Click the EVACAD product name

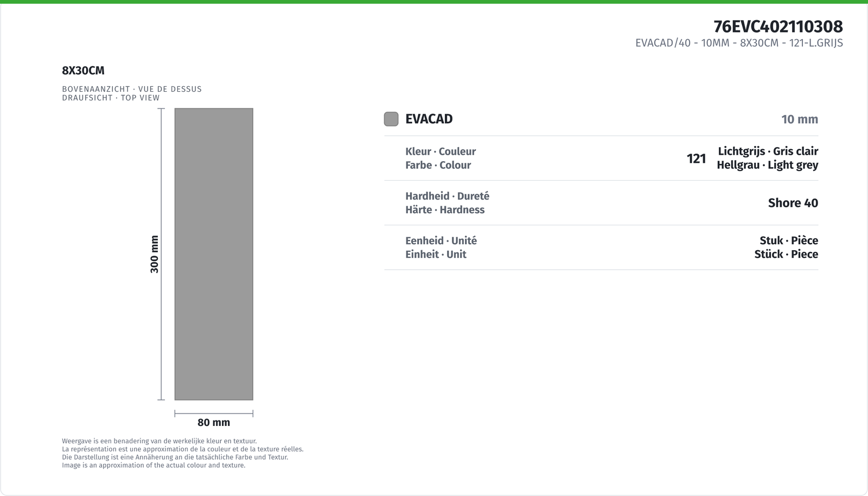point(429,119)
